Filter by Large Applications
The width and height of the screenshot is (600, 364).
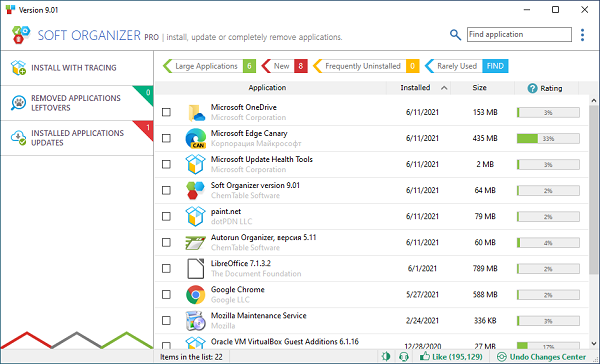209,66
